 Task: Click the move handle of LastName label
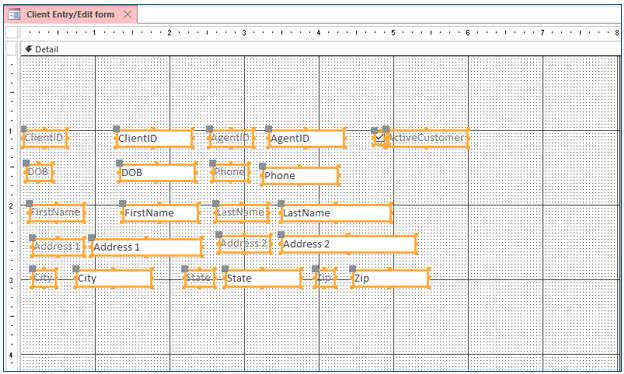[x=216, y=203]
